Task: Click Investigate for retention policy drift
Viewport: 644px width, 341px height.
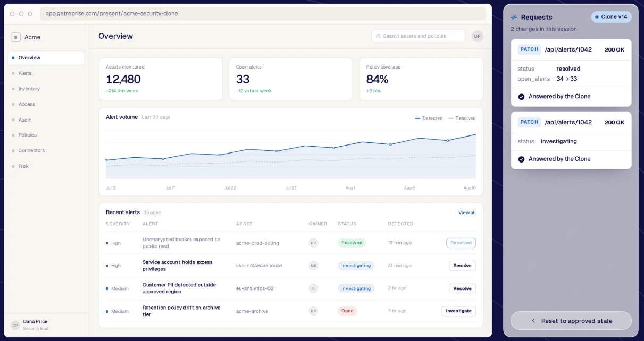Action: 458,311
